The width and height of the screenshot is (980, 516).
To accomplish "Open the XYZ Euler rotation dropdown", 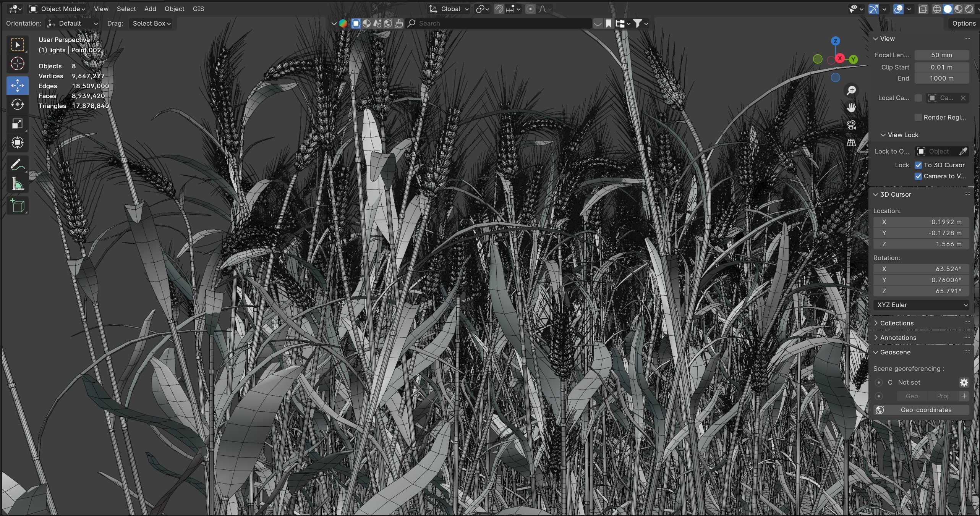I will (x=922, y=305).
